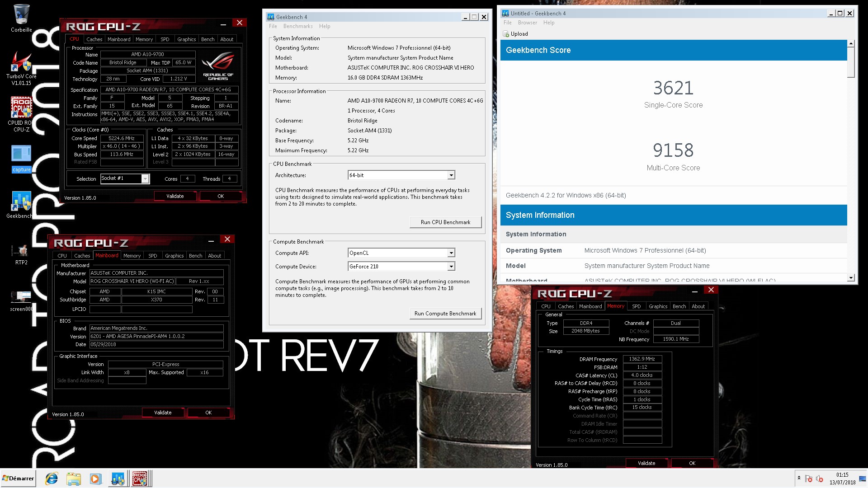Viewport: 868px width, 488px height.
Task: Click DRAM Frequency value 1362.9 MHz
Action: 642,359
